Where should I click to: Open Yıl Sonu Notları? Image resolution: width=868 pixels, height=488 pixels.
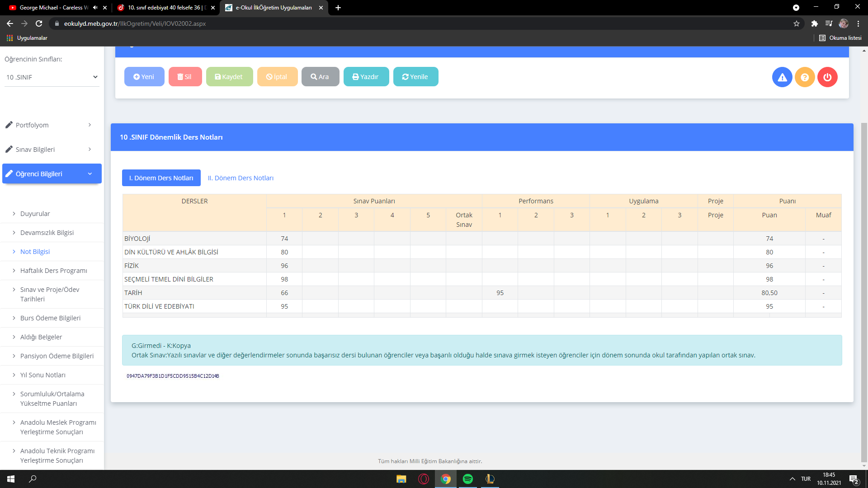tap(43, 375)
